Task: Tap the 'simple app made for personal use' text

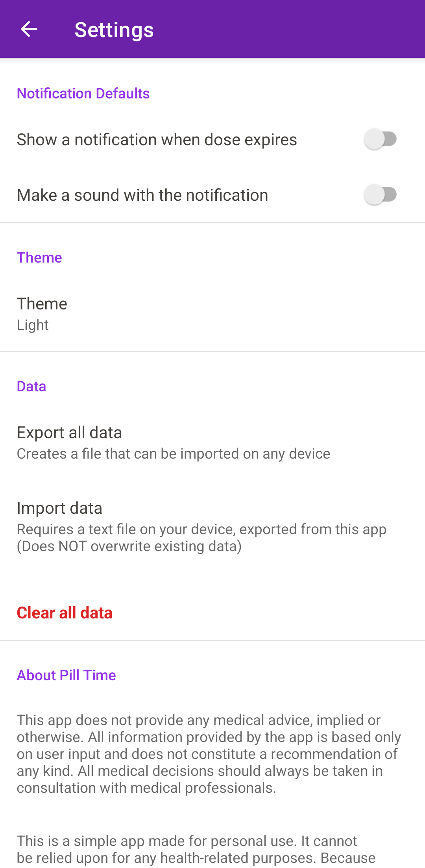Action: click(x=187, y=841)
